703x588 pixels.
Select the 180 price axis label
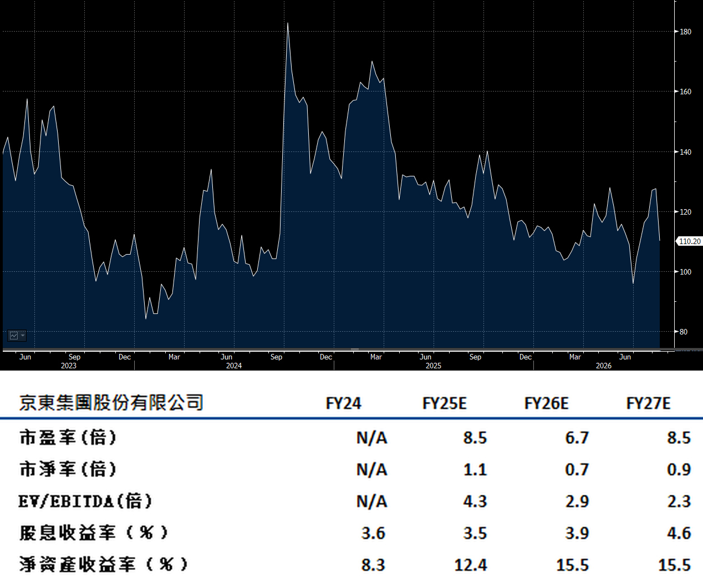[686, 32]
